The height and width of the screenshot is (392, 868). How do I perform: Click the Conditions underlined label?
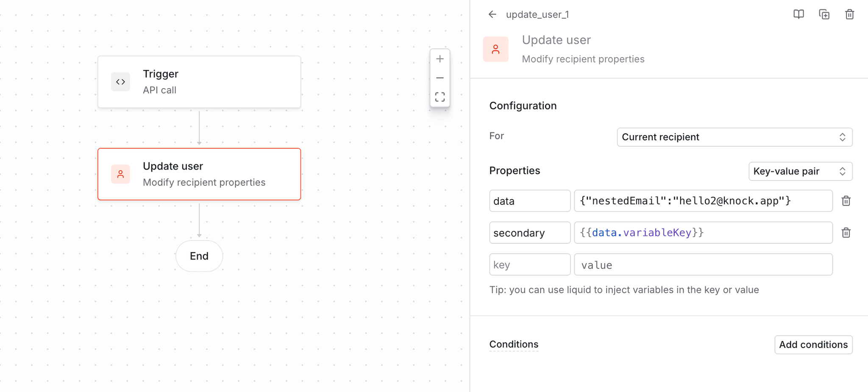(514, 344)
